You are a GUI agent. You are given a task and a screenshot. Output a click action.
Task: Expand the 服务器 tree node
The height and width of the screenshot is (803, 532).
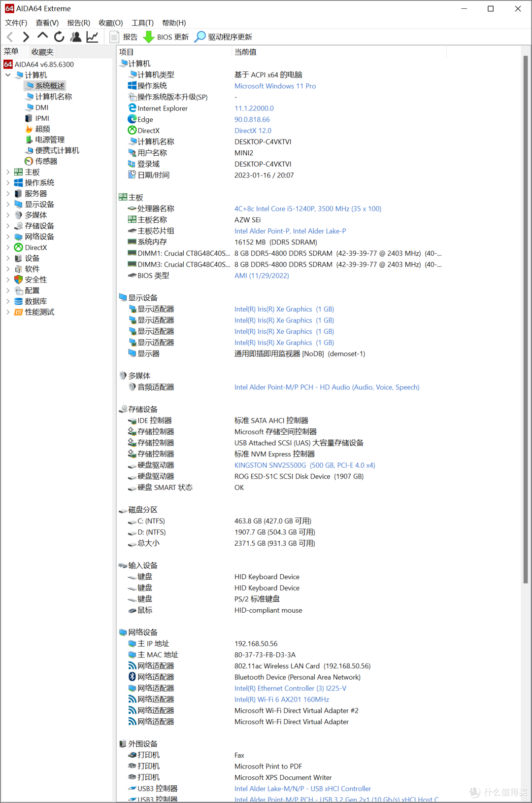coord(8,194)
